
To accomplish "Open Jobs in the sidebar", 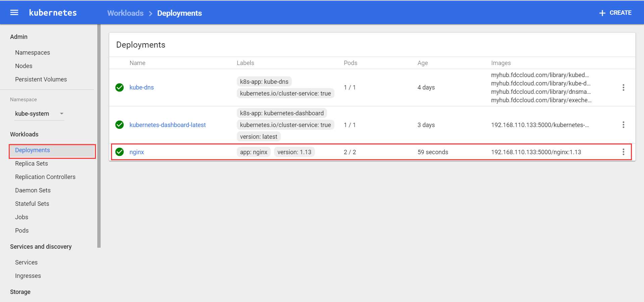I will [22, 217].
